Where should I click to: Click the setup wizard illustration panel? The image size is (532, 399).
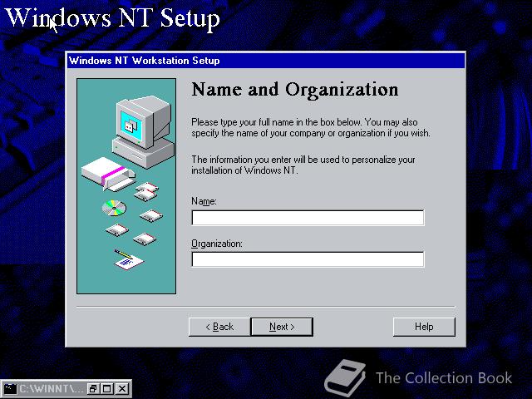(x=126, y=186)
